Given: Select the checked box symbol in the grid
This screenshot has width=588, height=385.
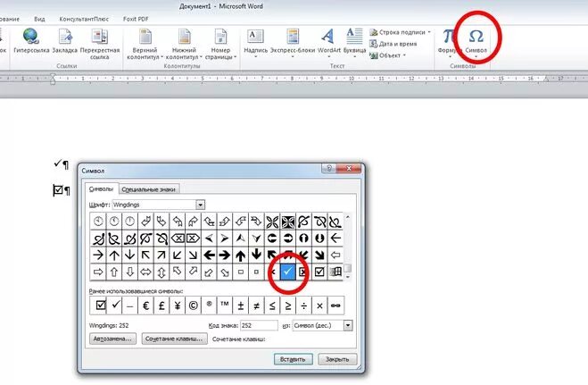Looking at the screenshot, I should 319,272.
